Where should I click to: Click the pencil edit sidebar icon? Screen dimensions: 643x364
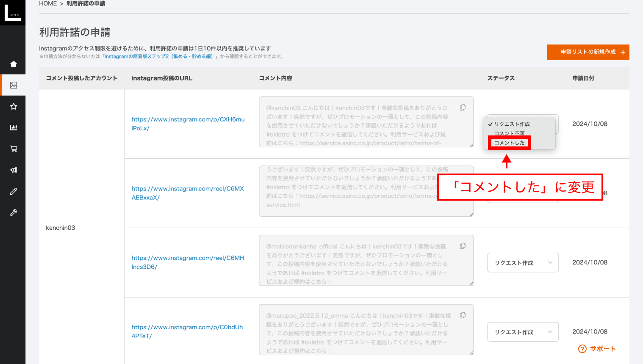(14, 191)
